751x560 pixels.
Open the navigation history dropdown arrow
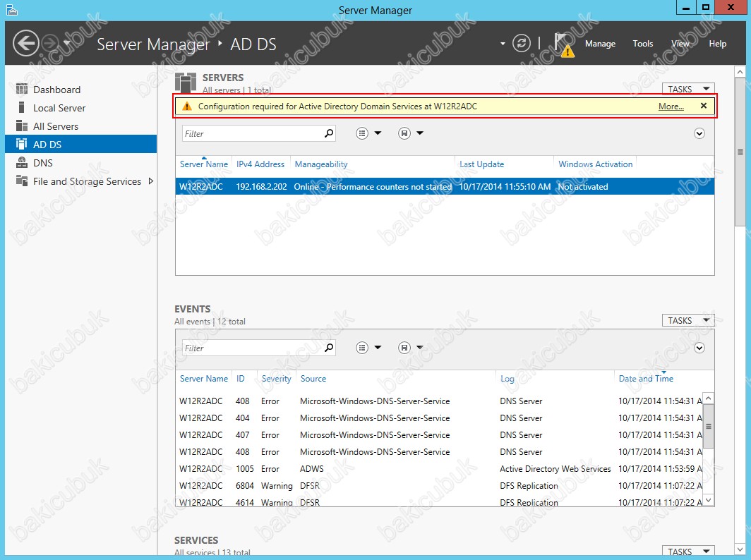click(x=67, y=44)
